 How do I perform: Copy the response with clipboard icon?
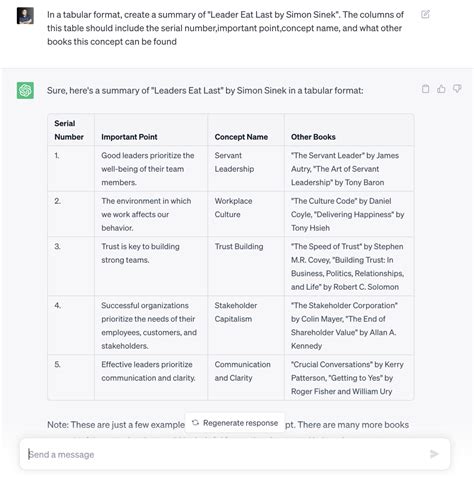coord(425,89)
